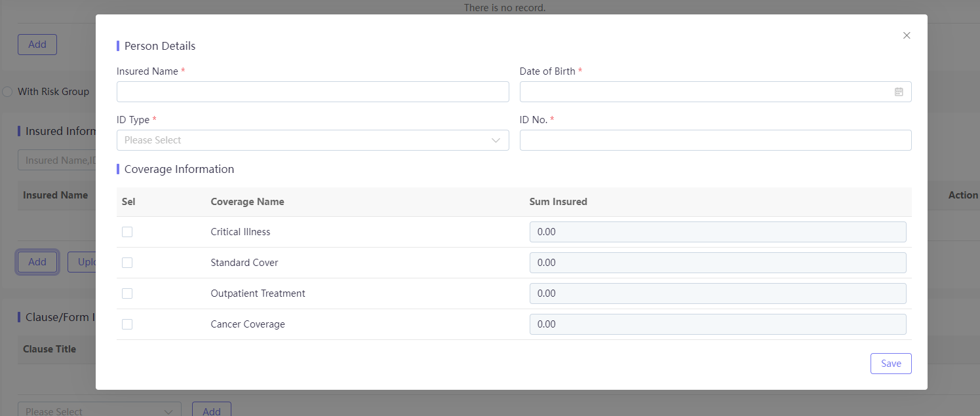This screenshot has width=980, height=416.
Task: Select Standard Cover Sum Insured field
Action: coord(718,263)
